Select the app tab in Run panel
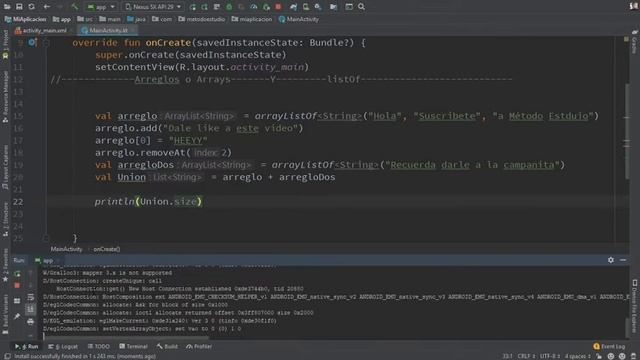This screenshot has height=360, width=640. (45, 260)
